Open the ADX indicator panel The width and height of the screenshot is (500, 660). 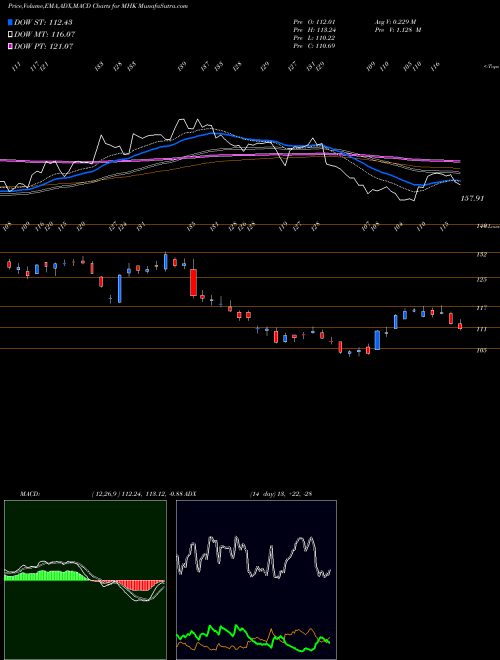[256, 580]
